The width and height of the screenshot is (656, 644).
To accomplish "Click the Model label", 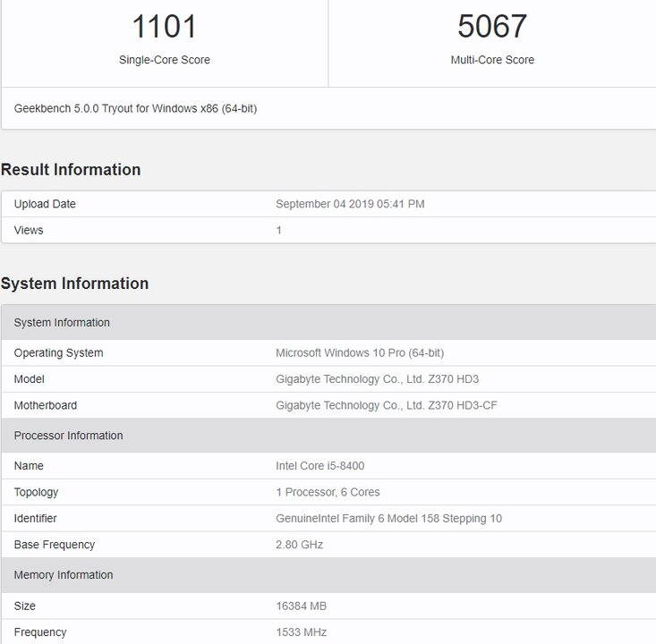I will (29, 379).
